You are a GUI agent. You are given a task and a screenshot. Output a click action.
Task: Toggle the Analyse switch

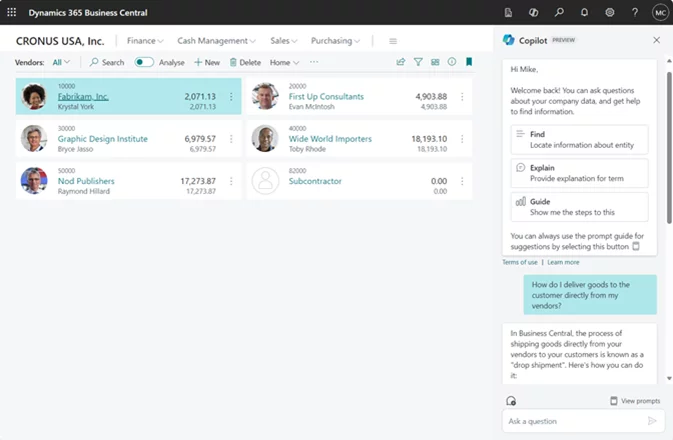click(x=145, y=62)
